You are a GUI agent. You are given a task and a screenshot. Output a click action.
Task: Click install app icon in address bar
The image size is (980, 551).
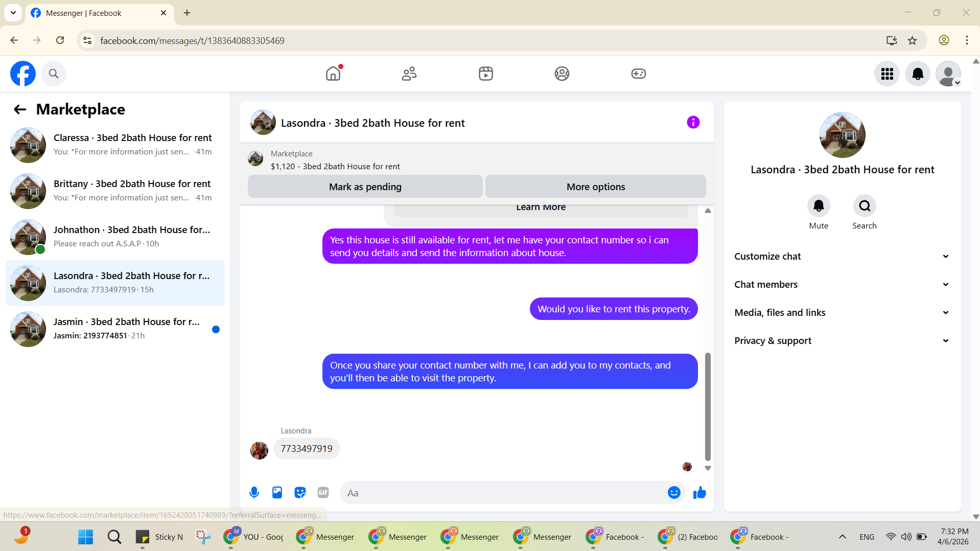pyautogui.click(x=892, y=40)
